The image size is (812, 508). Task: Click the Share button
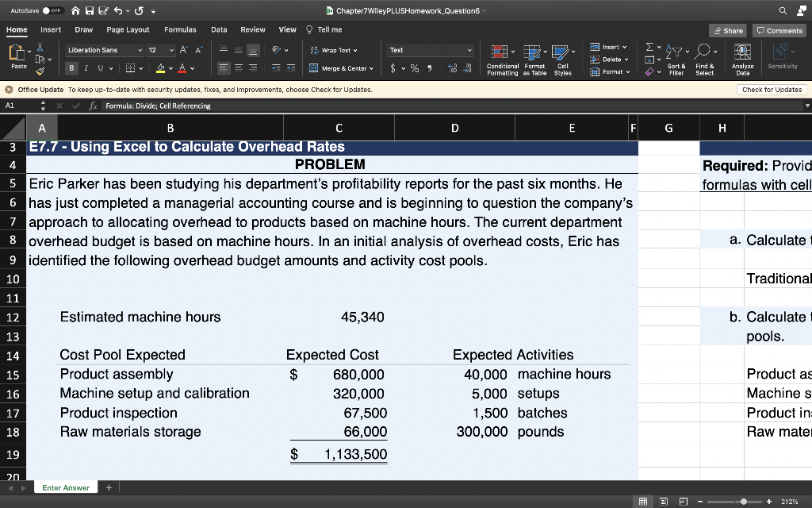click(728, 29)
